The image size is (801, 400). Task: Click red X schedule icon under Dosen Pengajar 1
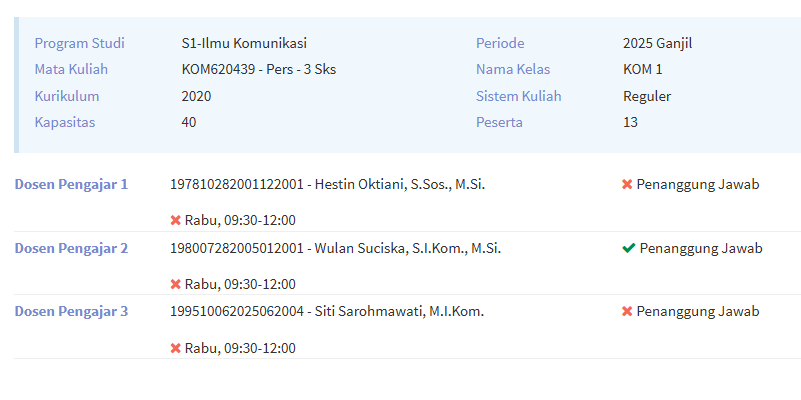176,220
